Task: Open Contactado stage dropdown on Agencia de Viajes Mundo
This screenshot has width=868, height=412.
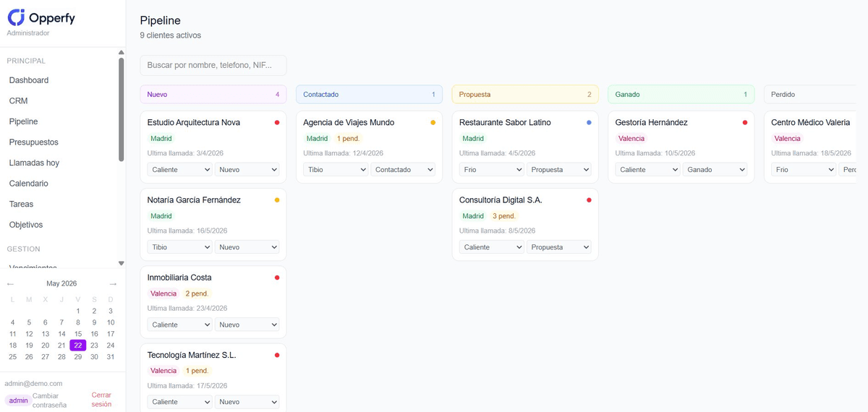Action: (403, 169)
